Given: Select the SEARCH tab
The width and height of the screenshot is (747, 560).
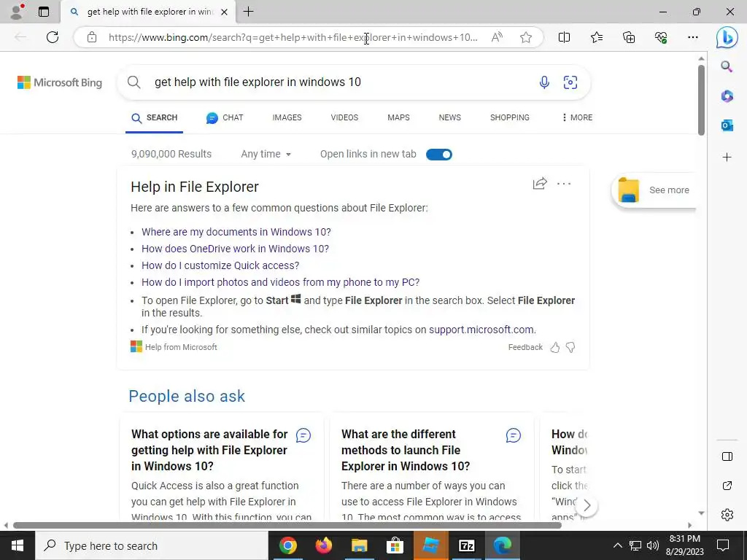Looking at the screenshot, I should click(155, 118).
